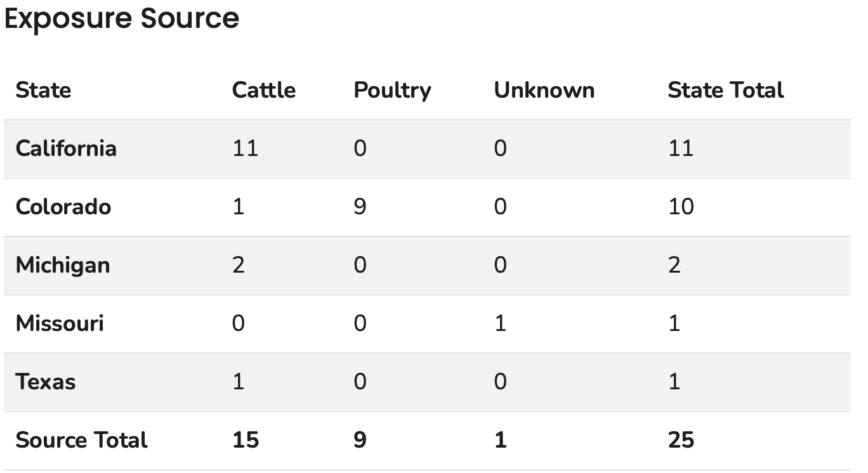The height and width of the screenshot is (473, 868).
Task: Select the California row label
Action: pyautogui.click(x=66, y=148)
